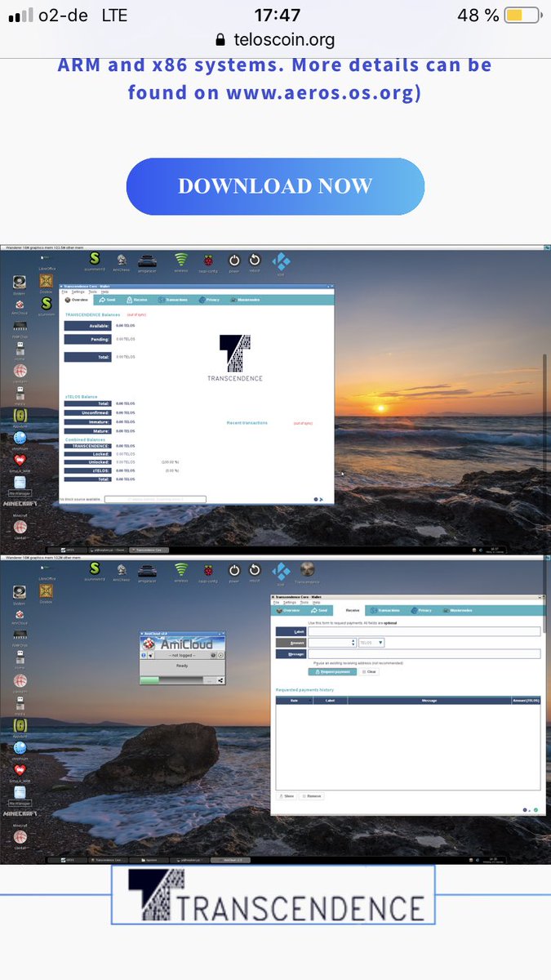Click share icon in the AmiCloud window

pyautogui.click(x=220, y=680)
